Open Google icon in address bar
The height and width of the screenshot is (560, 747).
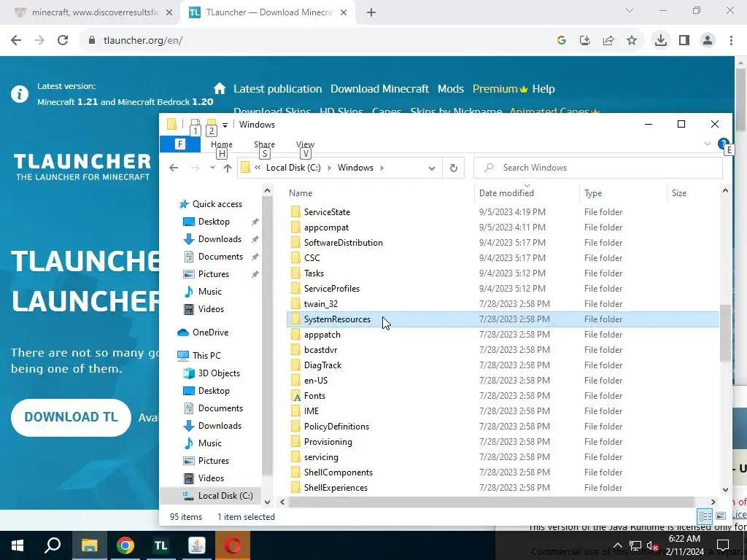coord(562,41)
